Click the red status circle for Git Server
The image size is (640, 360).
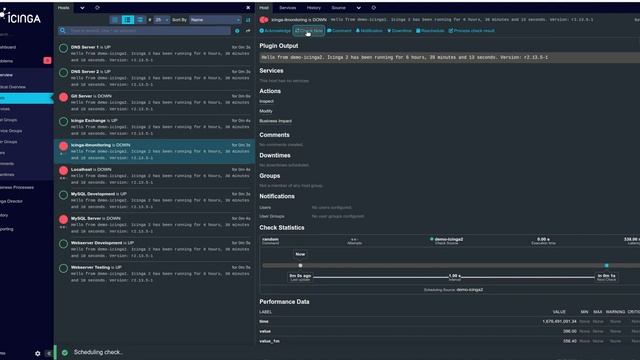click(63, 97)
